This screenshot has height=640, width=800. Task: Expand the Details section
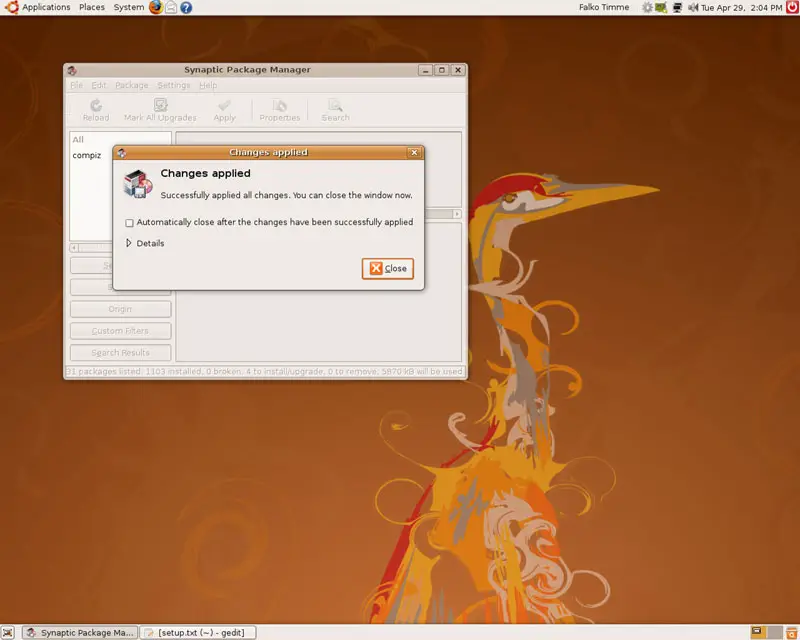(129, 243)
